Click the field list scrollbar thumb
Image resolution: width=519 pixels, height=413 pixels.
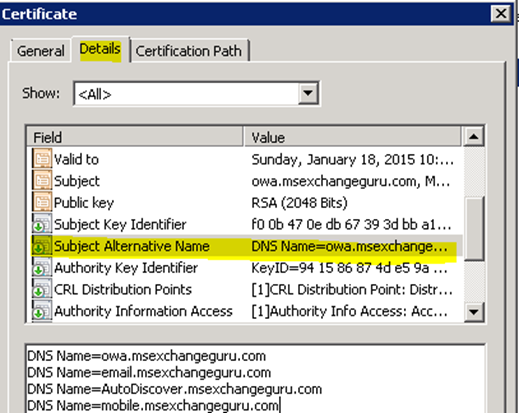tap(474, 229)
